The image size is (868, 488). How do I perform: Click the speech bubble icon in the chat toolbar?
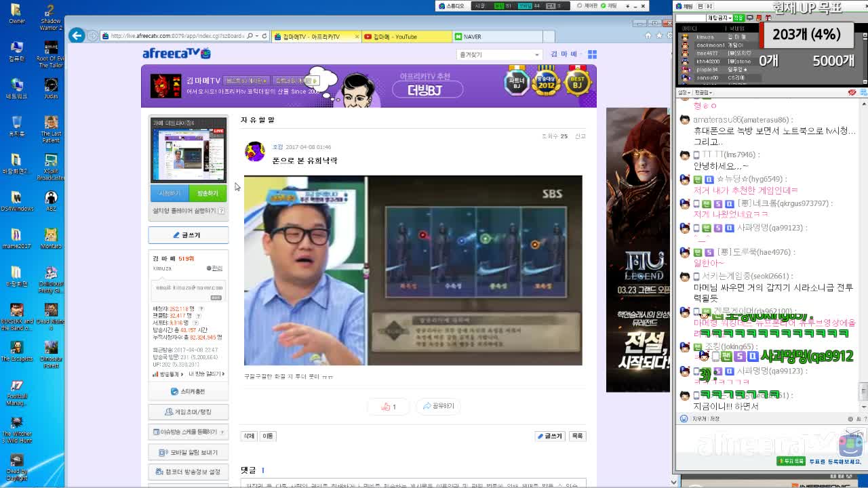coord(750,18)
